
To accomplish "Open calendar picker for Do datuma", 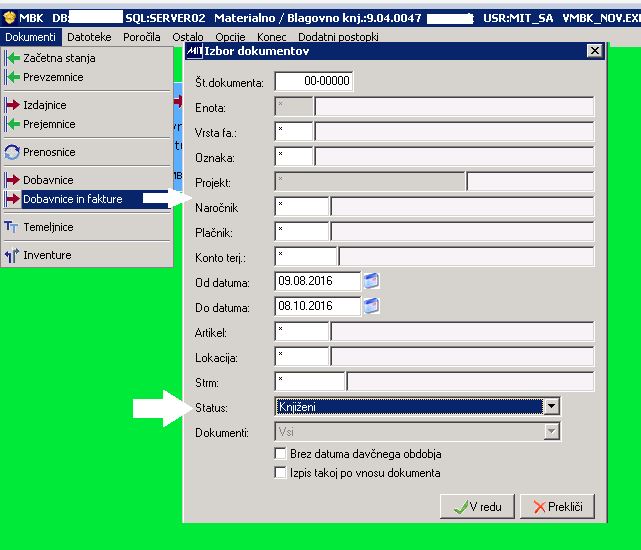I will [x=371, y=306].
